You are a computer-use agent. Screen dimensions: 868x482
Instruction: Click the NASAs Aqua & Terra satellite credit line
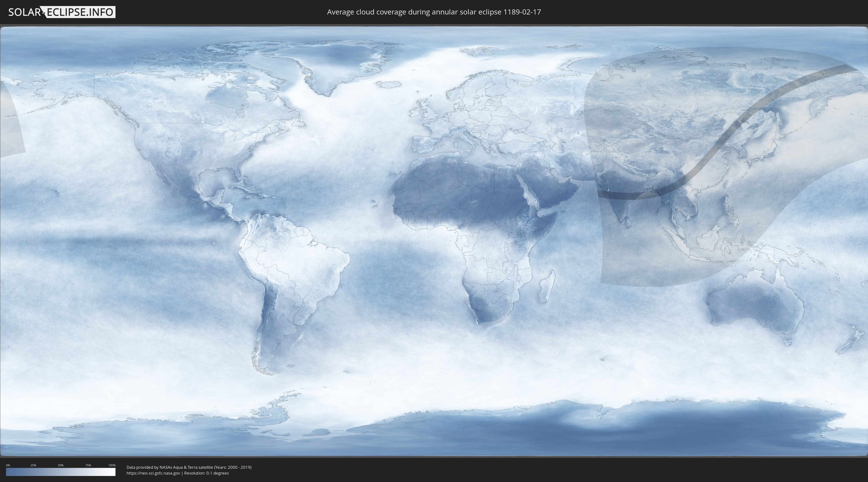click(x=189, y=467)
